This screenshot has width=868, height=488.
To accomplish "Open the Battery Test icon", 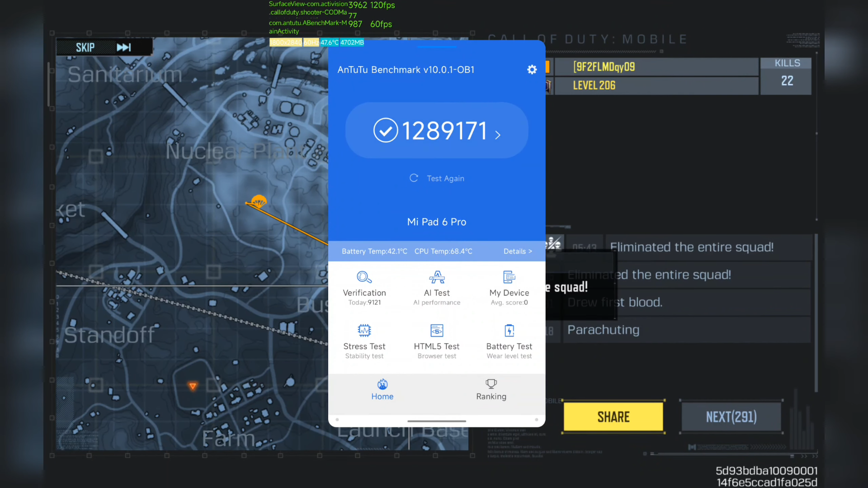I will (x=509, y=331).
